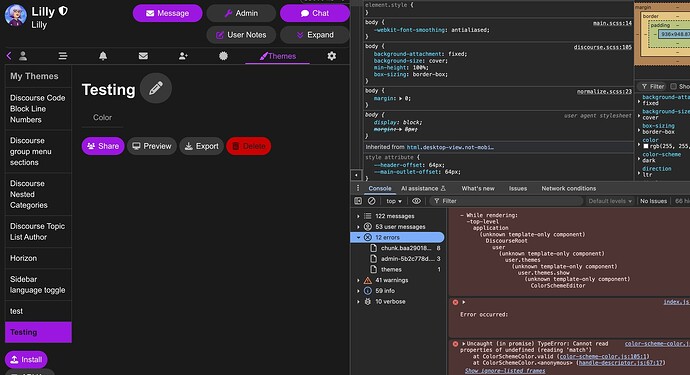The width and height of the screenshot is (690, 375).
Task: Open the badges certificate icon tab
Action: (223, 56)
